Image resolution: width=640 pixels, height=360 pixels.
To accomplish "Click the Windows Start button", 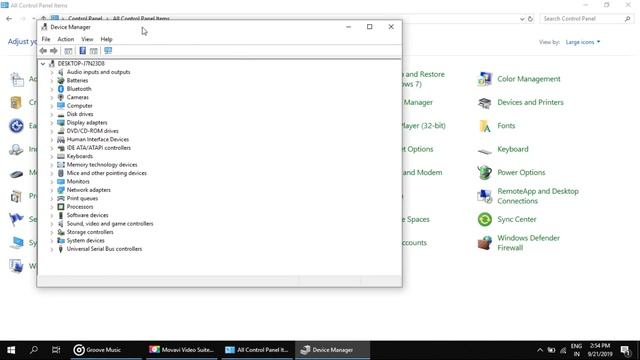I will pyautogui.click(x=11, y=350).
